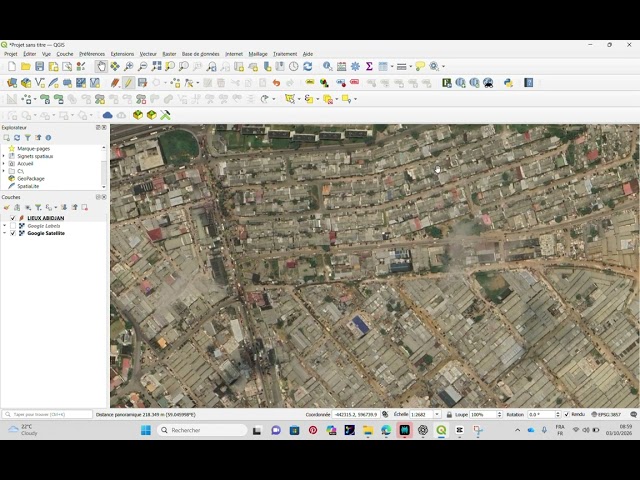Viewport: 640px width, 480px height.
Task: Open the processing toolbox icon dropdown arrow
Action: click(x=443, y=67)
